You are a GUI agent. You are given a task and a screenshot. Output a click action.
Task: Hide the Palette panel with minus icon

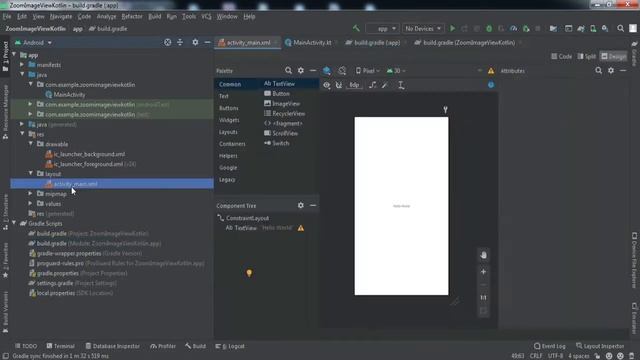click(313, 71)
